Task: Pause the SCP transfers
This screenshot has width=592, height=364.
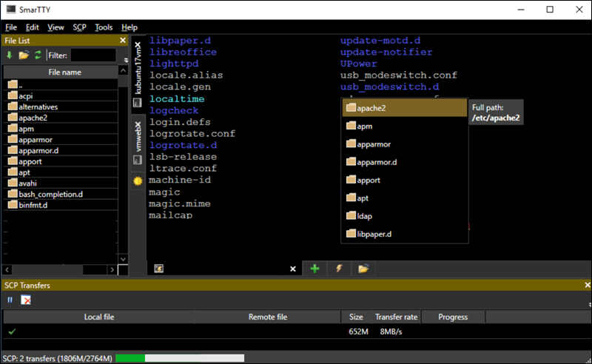Action: click(x=10, y=300)
